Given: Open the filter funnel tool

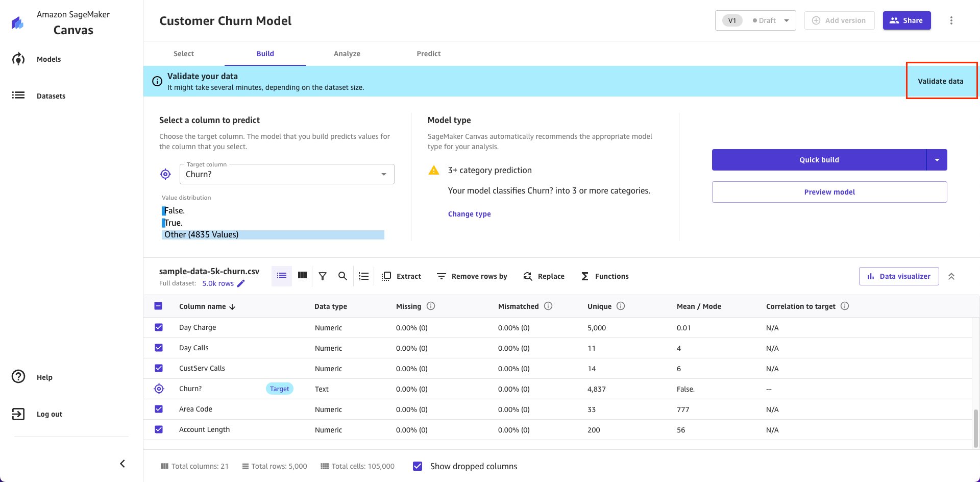Looking at the screenshot, I should coord(323,276).
